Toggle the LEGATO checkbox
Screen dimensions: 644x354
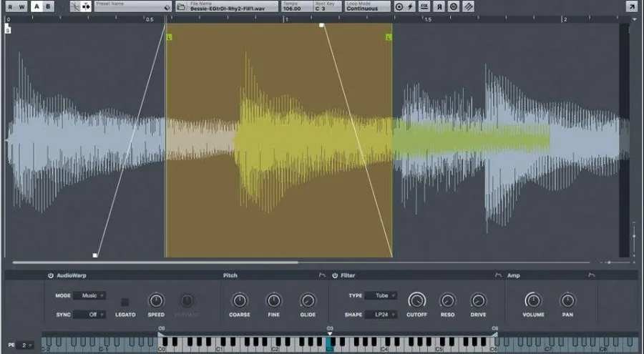125,303
